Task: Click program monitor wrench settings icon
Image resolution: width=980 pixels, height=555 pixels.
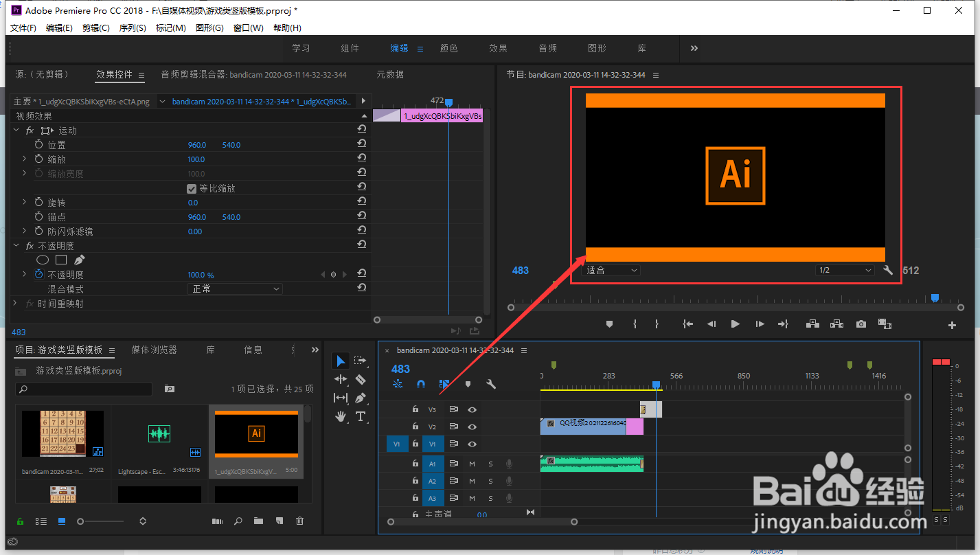Action: point(887,270)
